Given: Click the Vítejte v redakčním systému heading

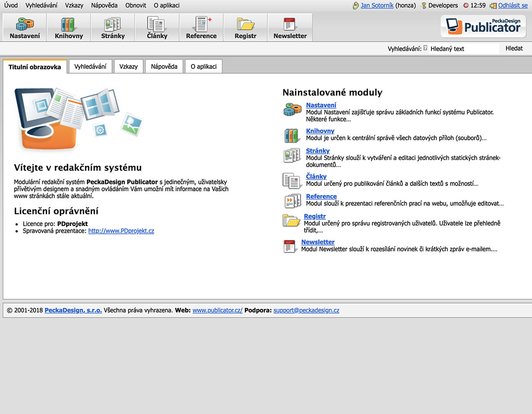Looking at the screenshot, I should (x=78, y=167).
